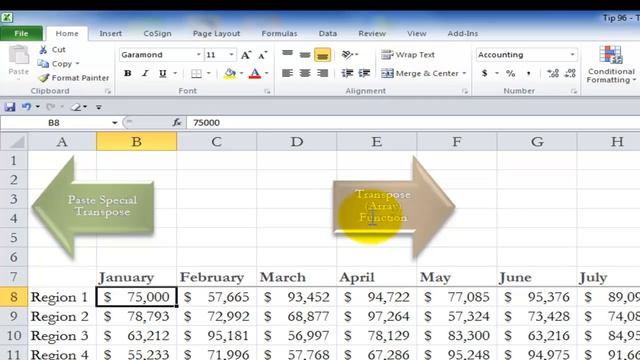Click the Copy icon
This screenshot has width=640, height=360.
43,64
